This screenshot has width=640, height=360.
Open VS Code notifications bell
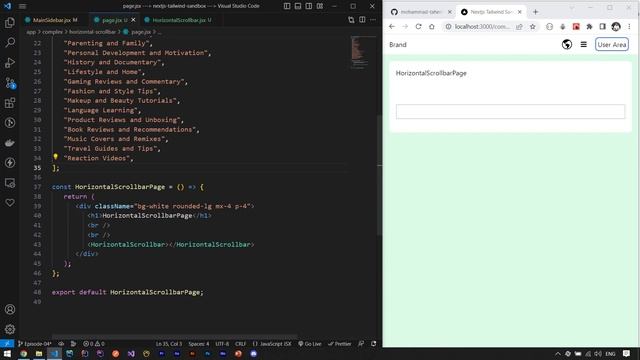click(x=373, y=344)
